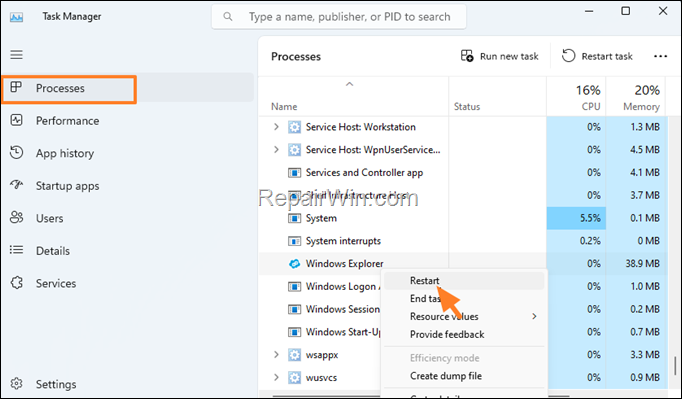
Task: Click the Settings gear icon
Action: tap(17, 384)
